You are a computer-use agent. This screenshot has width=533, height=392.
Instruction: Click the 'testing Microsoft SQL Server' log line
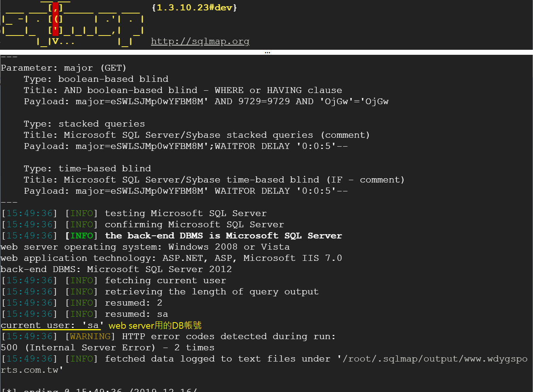click(x=134, y=213)
